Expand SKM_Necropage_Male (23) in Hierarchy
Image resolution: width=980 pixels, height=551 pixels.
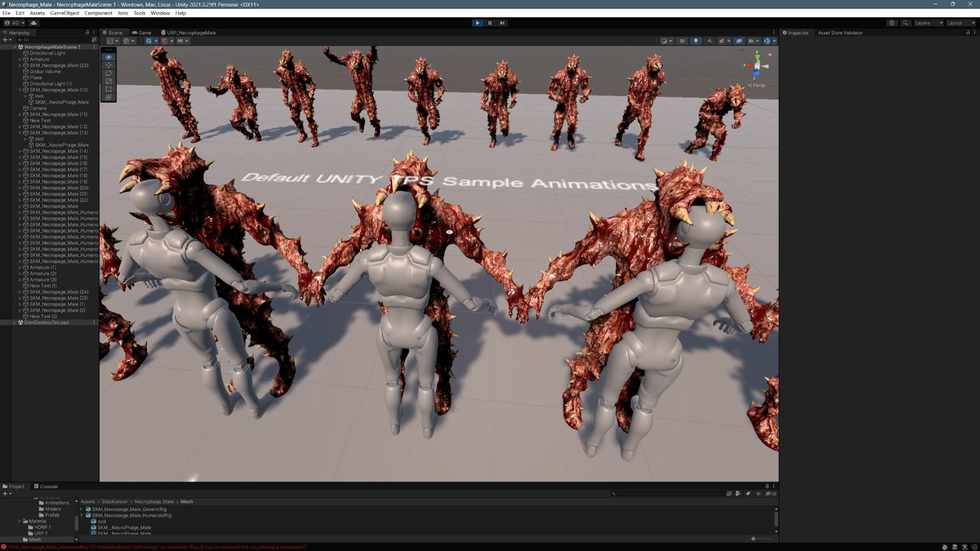pyautogui.click(x=20, y=65)
